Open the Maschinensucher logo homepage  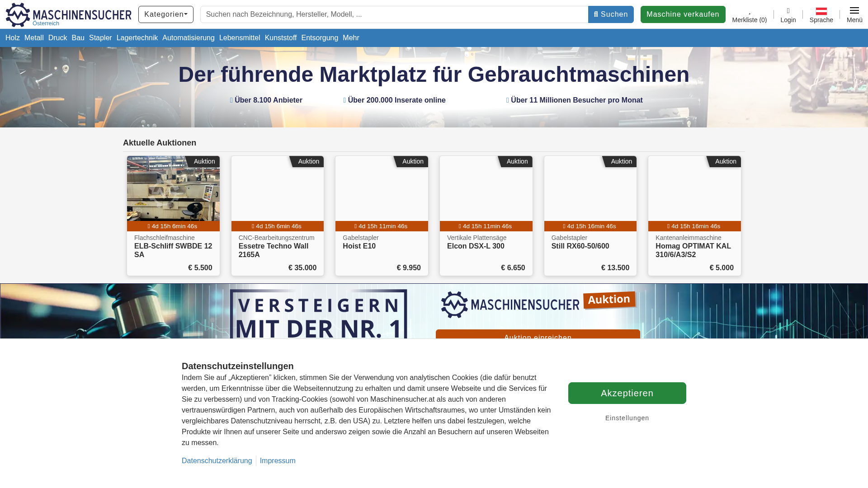click(x=68, y=14)
